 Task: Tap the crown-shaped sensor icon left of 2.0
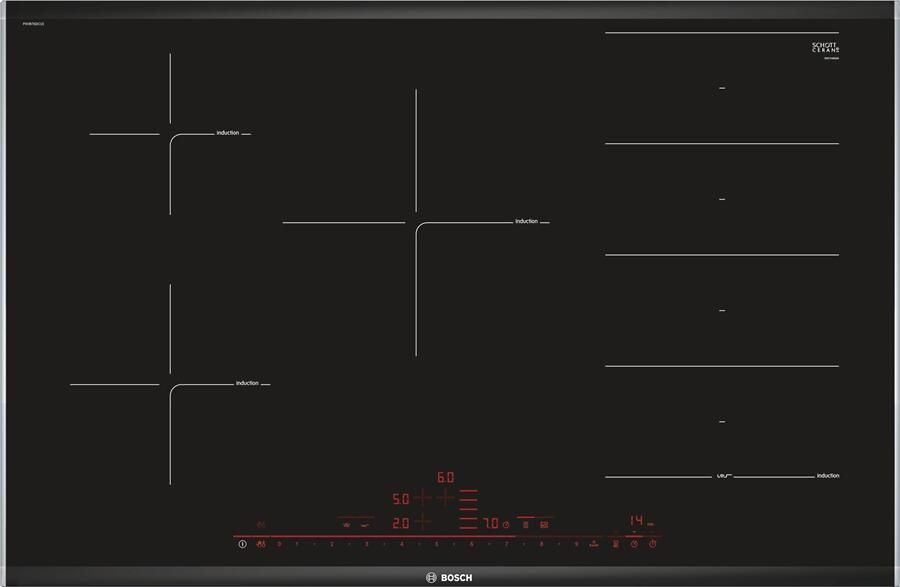(x=346, y=523)
